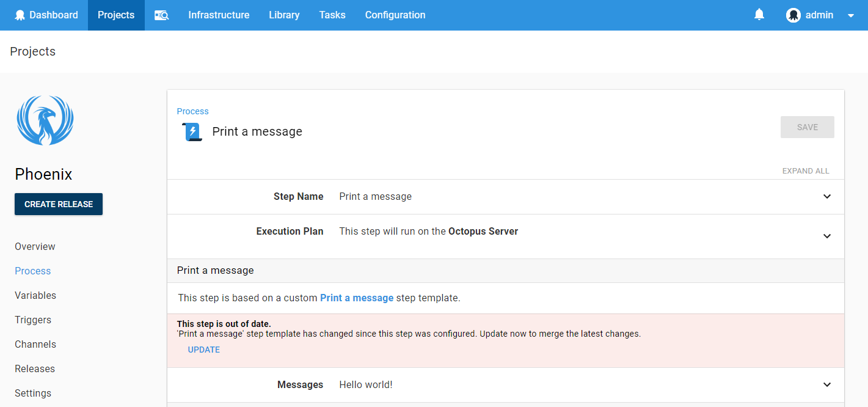This screenshot has width=868, height=407.
Task: Click EXPAND ALL to open every section
Action: (806, 170)
